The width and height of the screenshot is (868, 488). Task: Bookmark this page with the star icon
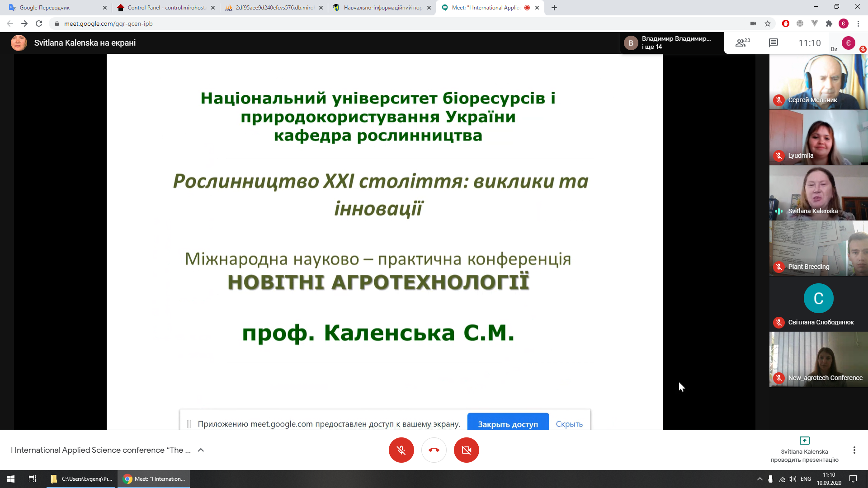click(768, 23)
